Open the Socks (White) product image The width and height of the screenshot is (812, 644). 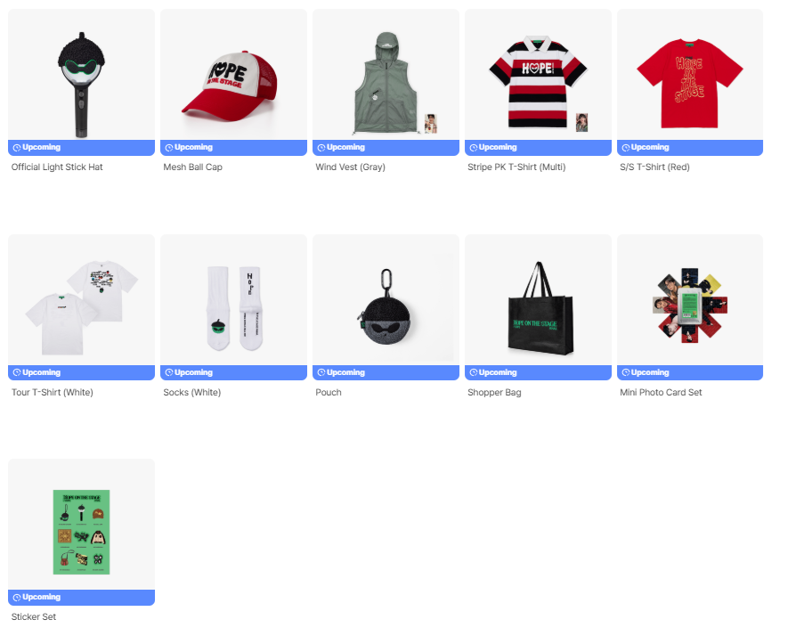point(233,299)
